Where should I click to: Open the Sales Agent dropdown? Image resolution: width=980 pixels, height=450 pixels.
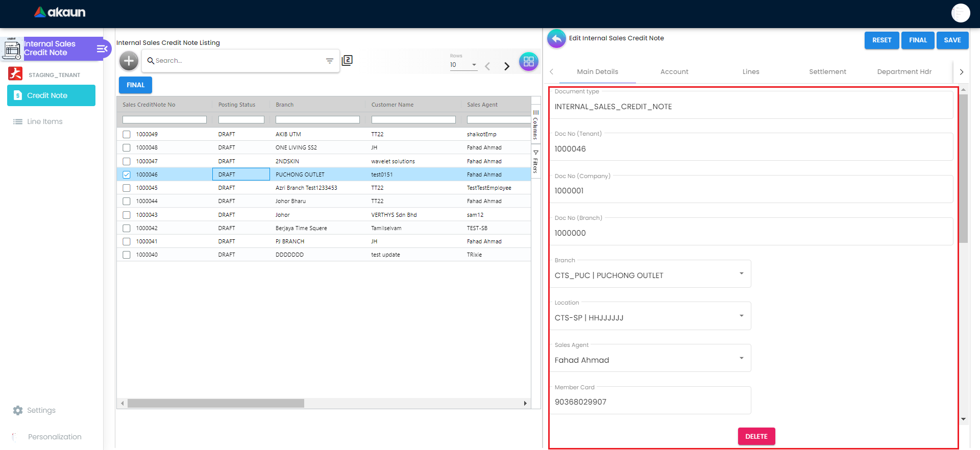741,358
